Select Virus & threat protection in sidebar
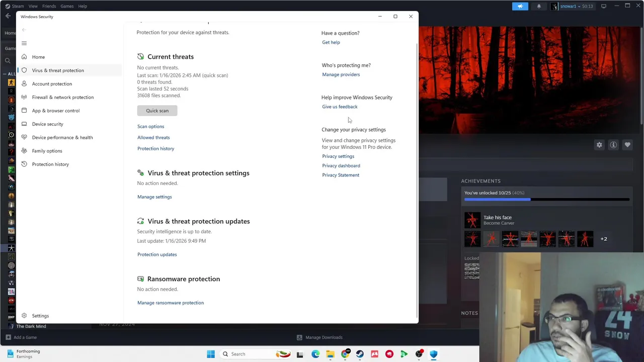Viewport: 644px width, 362px height. coord(69,70)
